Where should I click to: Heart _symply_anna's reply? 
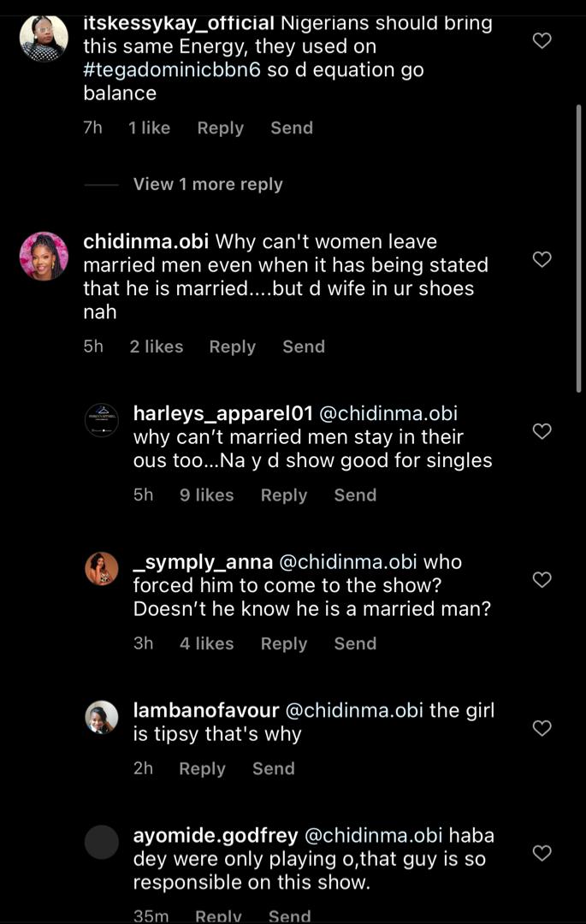tap(542, 580)
